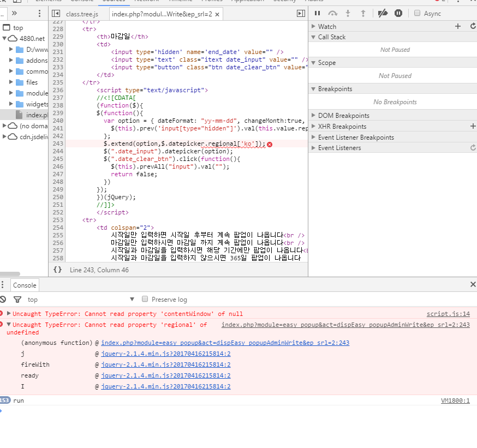The width and height of the screenshot is (477, 448).
Task: Switch to the class.tree.js tab
Action: [x=82, y=14]
